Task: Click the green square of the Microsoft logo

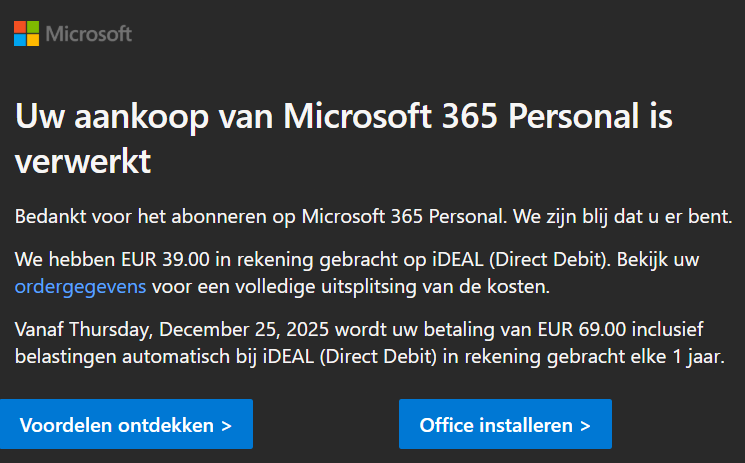Action: (x=33, y=27)
